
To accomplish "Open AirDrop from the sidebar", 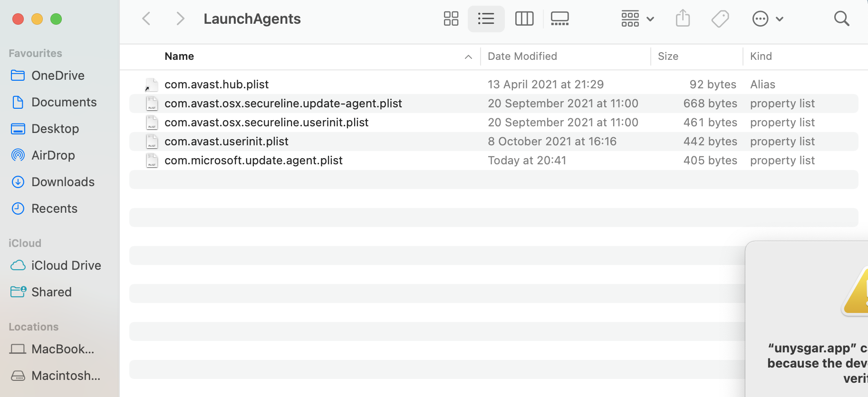I will [x=53, y=155].
